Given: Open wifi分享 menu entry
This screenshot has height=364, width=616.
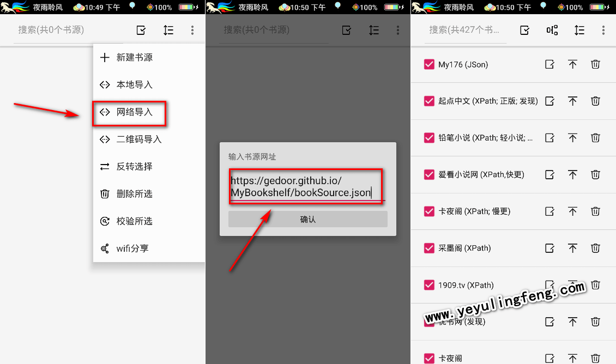Looking at the screenshot, I should pos(149,248).
